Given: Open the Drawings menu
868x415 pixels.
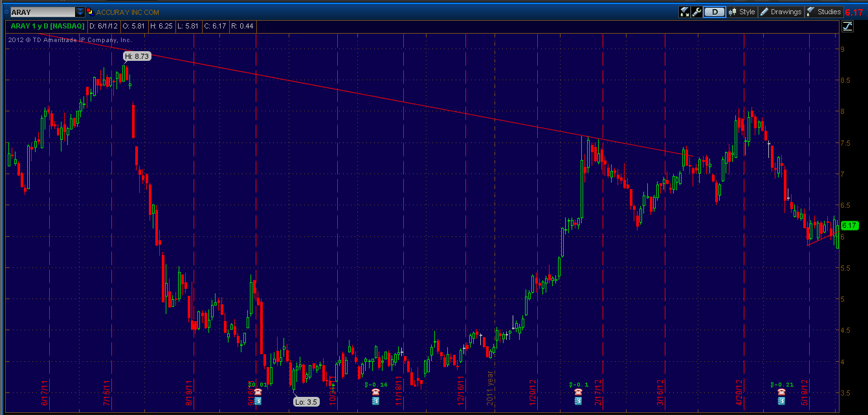Looking at the screenshot, I should click(781, 12).
